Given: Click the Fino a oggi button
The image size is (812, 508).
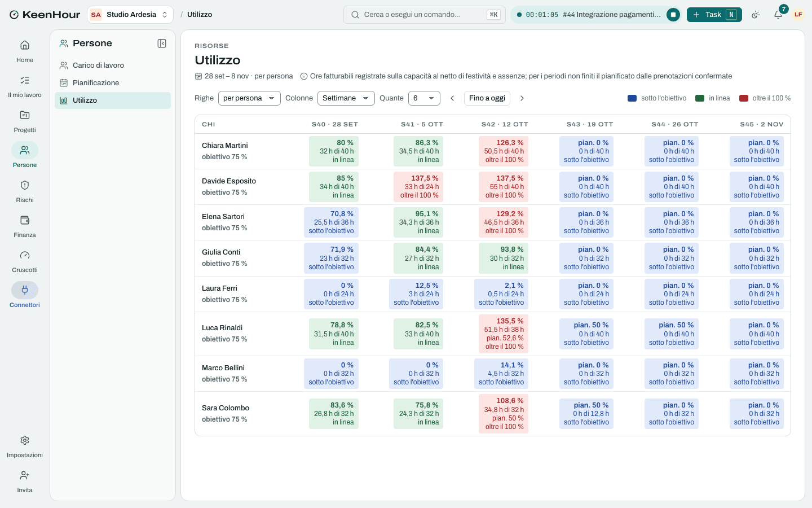Looking at the screenshot, I should (487, 98).
